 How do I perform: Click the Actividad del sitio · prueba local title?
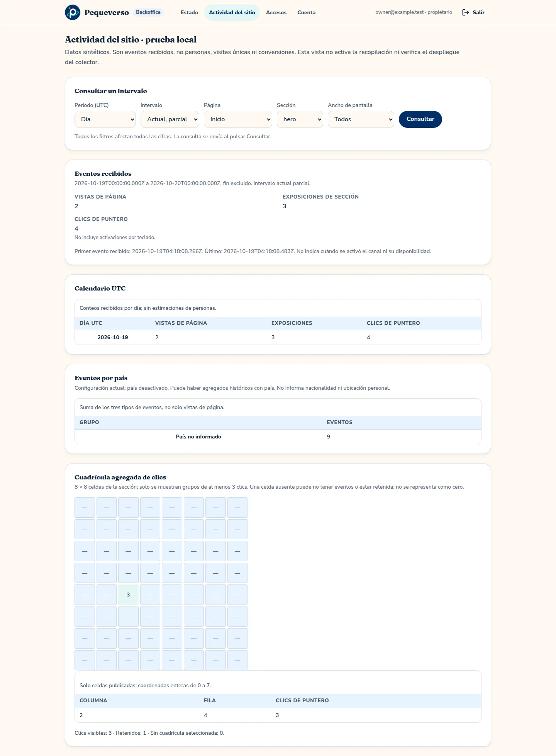(131, 39)
